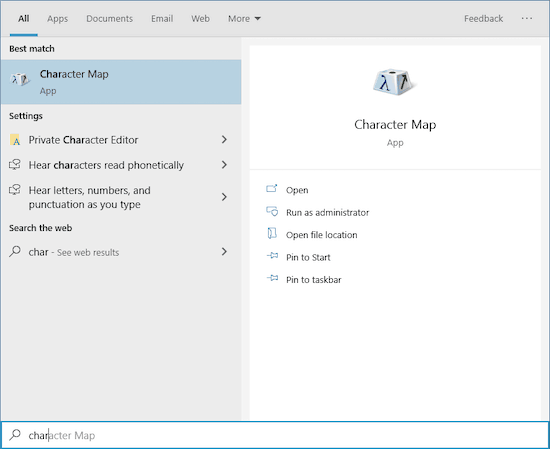This screenshot has width=550, height=449.
Task: Click the search magnifier icon in the search box
Action: (15, 435)
